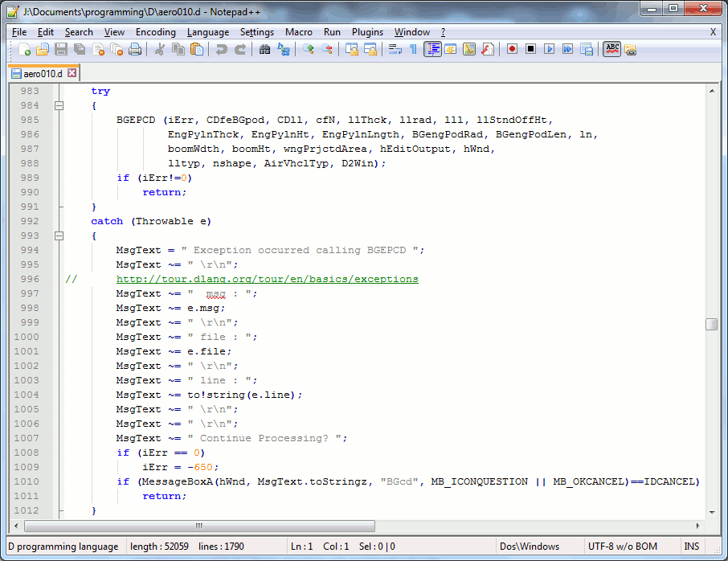Click the Zoom In magnifier icon
Image resolution: width=728 pixels, height=561 pixels.
point(309,50)
